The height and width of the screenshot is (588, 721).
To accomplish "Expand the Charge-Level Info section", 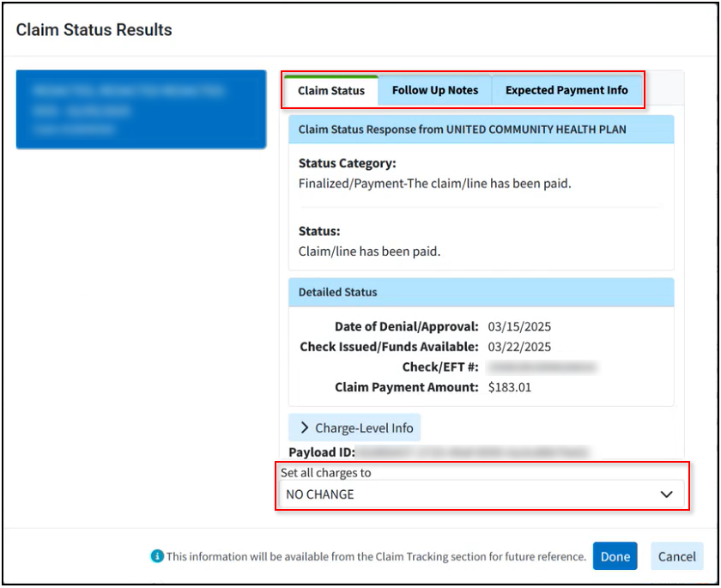I will tap(354, 427).
